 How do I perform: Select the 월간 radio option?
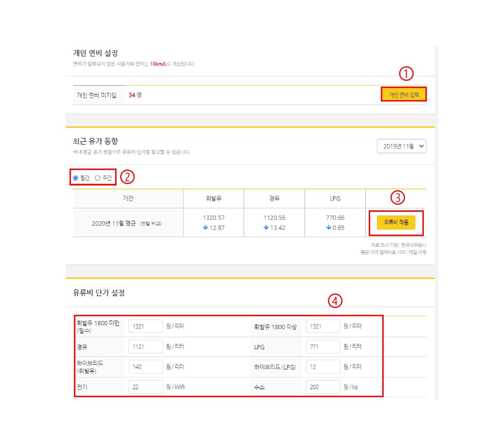76,178
